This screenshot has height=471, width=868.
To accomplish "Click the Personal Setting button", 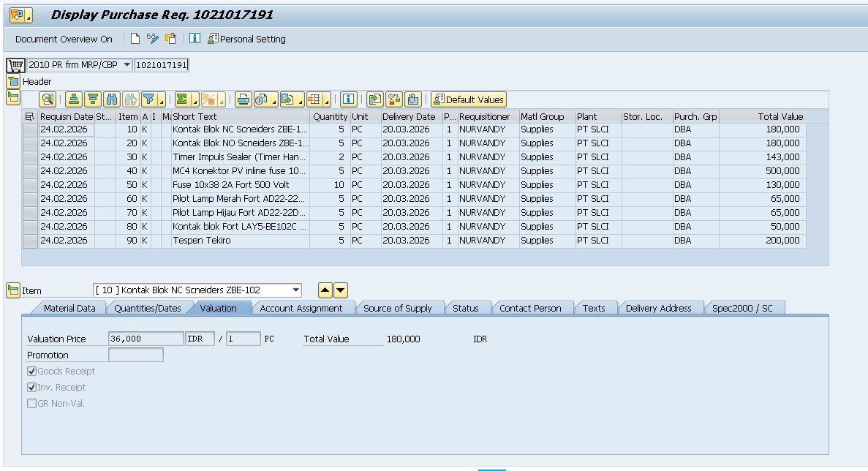I will click(246, 39).
